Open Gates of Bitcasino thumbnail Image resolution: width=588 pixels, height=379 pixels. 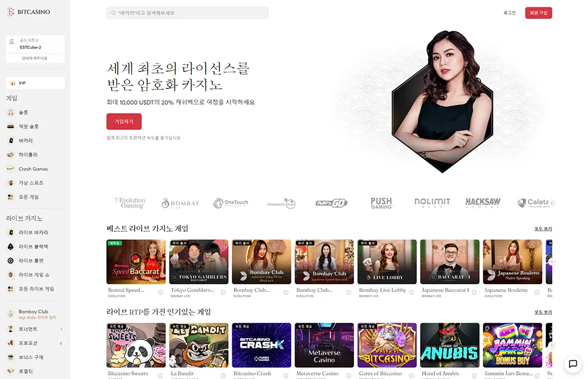click(387, 345)
